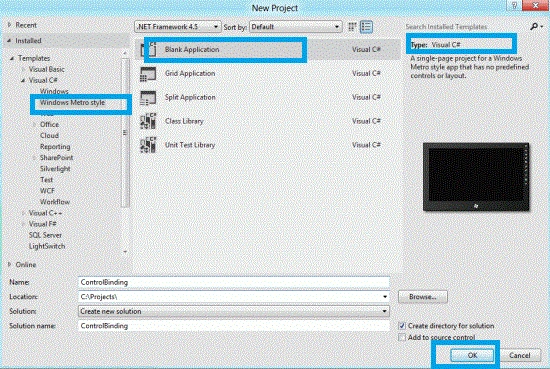Collapse the Visual C# tree node
Screen dimensions: 550x369
click(23, 80)
